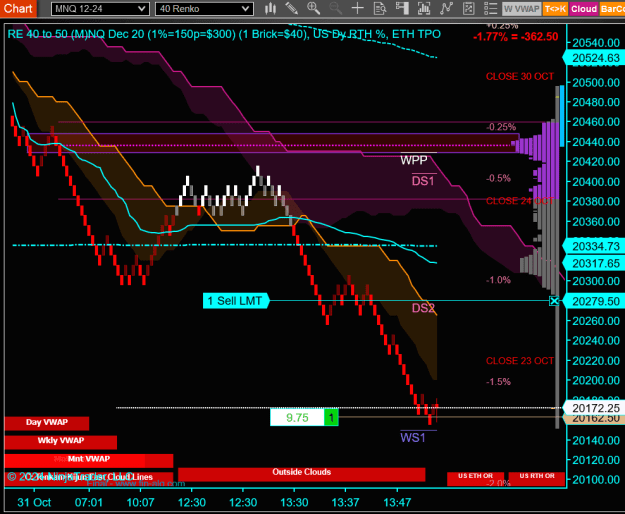Image resolution: width=625 pixels, height=514 pixels.
Task: Click the zoom in magnifier icon
Action: point(313,8)
